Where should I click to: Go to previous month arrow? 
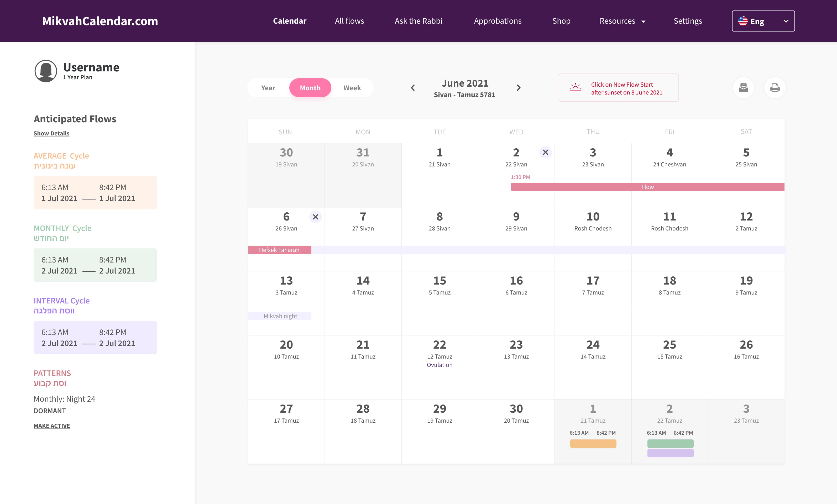point(413,88)
